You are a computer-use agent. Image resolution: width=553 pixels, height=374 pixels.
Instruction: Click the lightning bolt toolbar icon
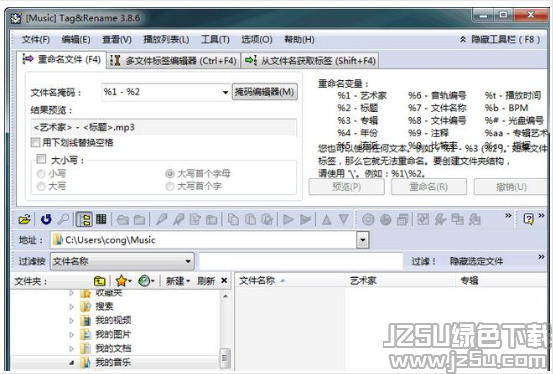(x=440, y=219)
